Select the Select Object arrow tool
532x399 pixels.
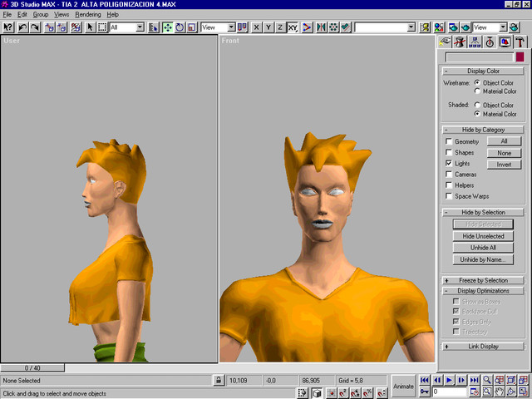pyautogui.click(x=90, y=27)
